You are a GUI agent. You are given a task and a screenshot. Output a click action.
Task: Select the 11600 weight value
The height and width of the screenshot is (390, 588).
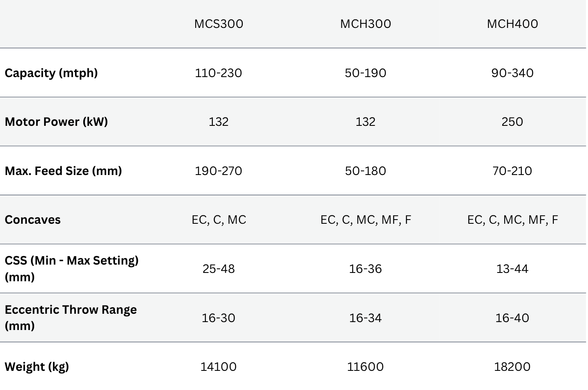click(366, 367)
